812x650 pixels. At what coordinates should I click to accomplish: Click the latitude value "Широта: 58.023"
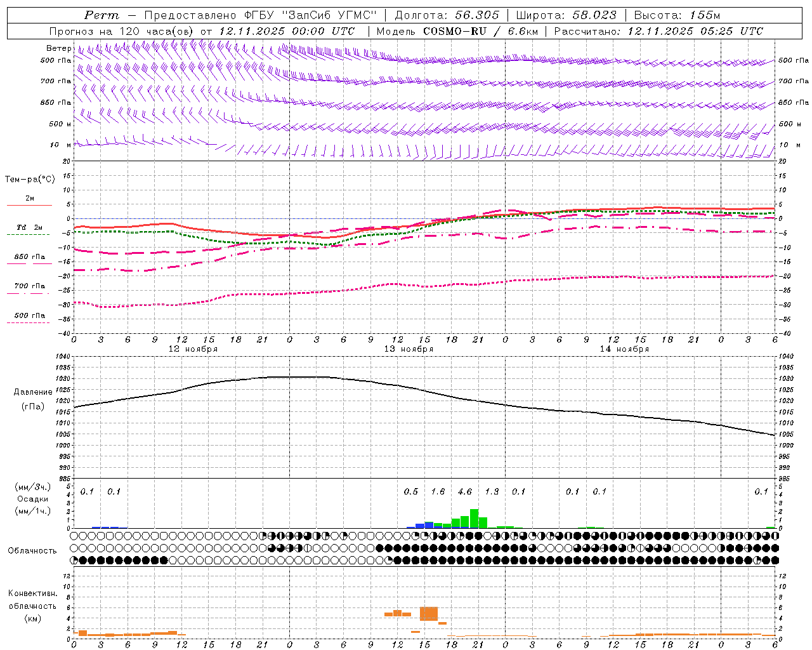(x=566, y=15)
